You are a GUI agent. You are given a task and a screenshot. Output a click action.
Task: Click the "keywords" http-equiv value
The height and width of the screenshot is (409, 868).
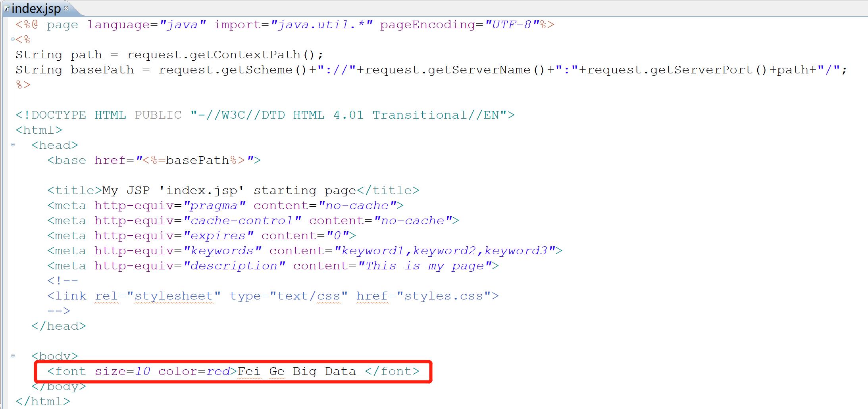coord(222,251)
